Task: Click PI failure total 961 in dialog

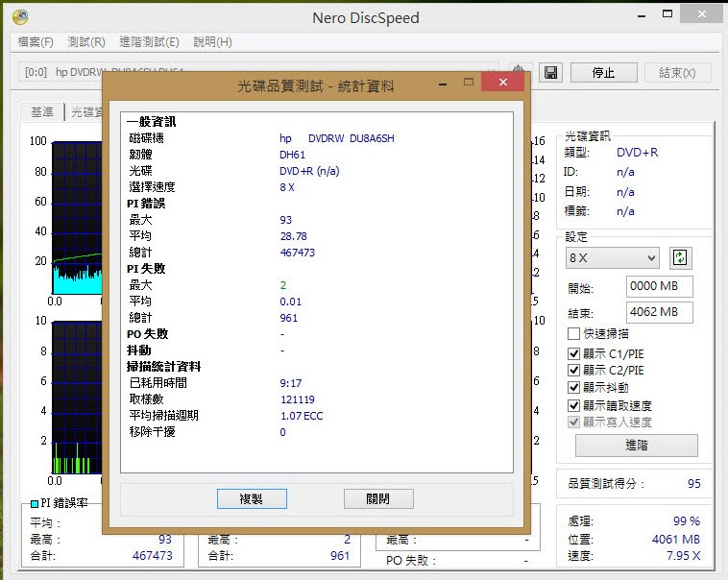Action: [x=289, y=318]
